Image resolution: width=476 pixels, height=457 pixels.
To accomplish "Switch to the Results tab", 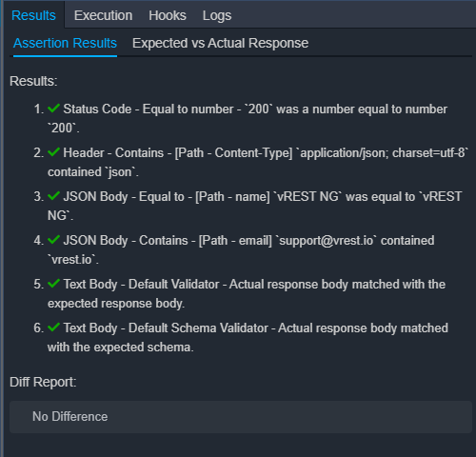I will [33, 15].
